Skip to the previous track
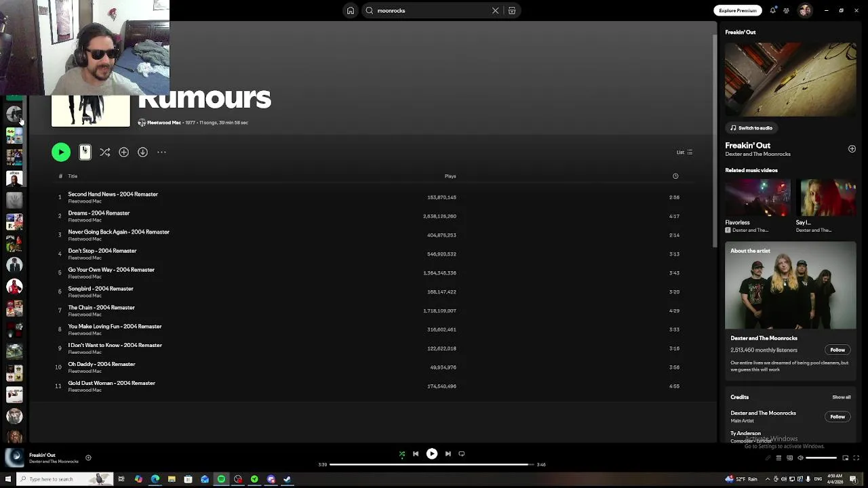Image resolution: width=868 pixels, height=488 pixels. 416,454
